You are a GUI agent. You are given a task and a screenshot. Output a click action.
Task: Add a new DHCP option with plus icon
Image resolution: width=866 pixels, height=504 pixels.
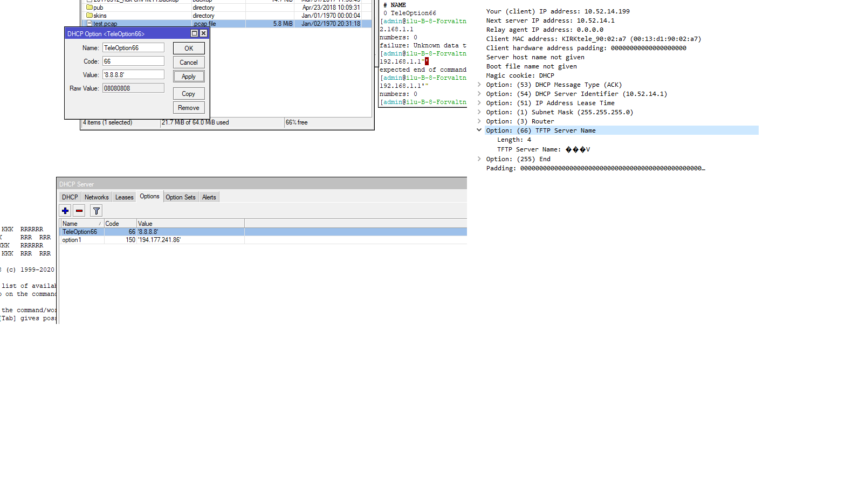pyautogui.click(x=65, y=211)
